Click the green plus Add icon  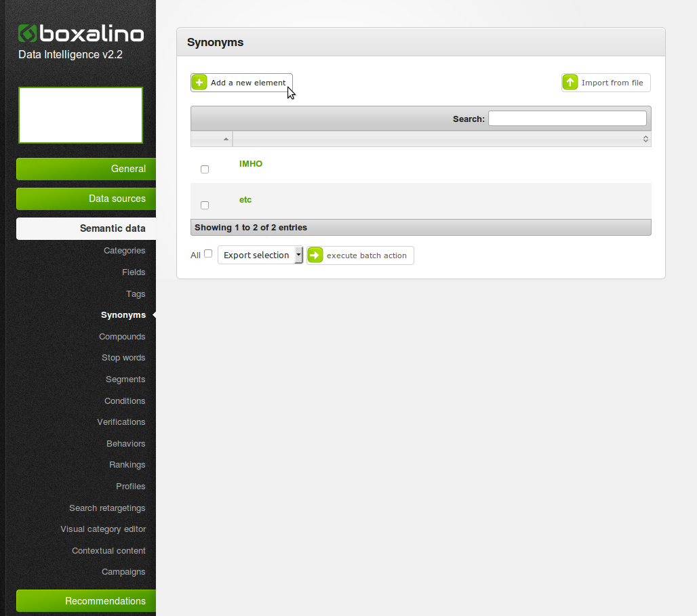tap(199, 82)
